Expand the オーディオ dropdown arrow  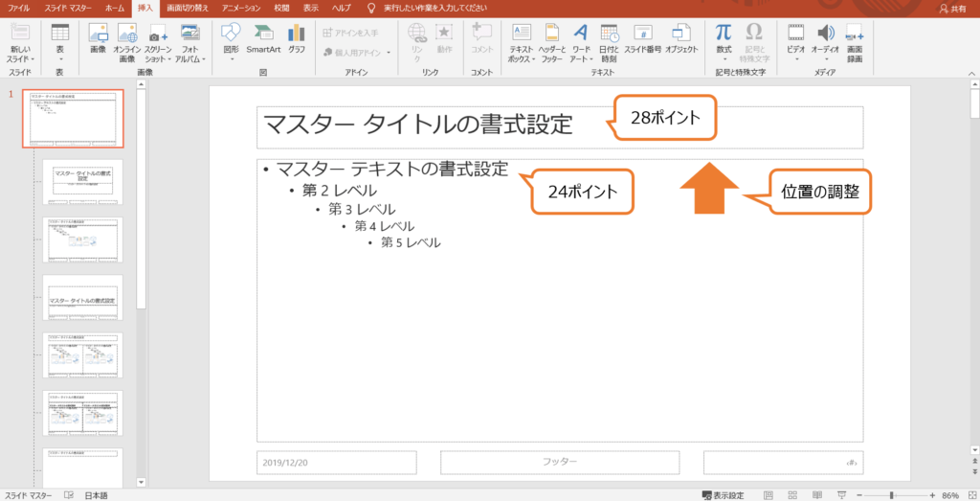tap(826, 60)
